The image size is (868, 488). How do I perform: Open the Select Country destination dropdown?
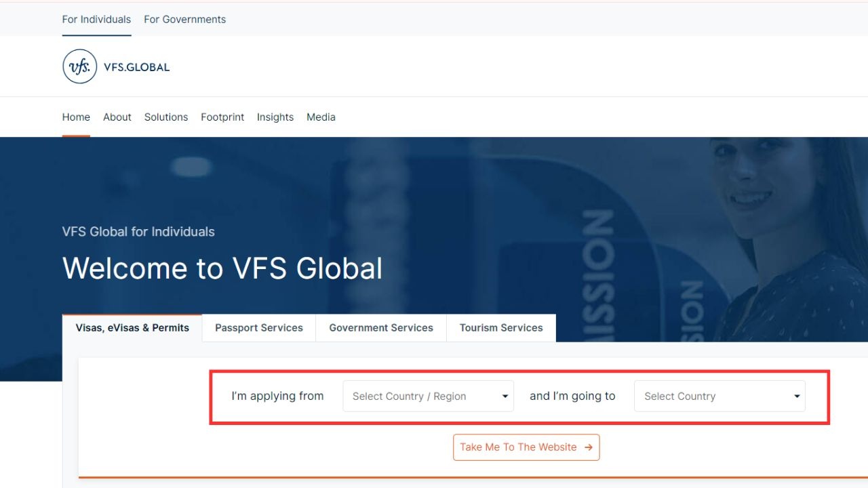pyautogui.click(x=719, y=396)
